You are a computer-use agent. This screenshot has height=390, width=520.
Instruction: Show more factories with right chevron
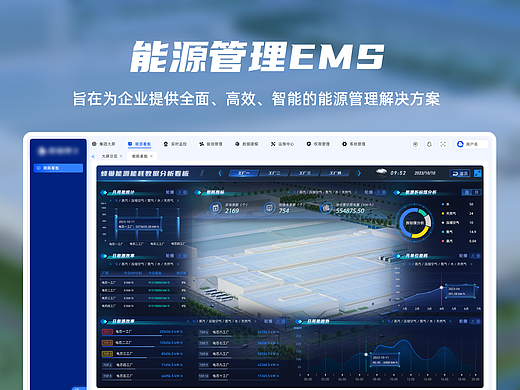359,173
